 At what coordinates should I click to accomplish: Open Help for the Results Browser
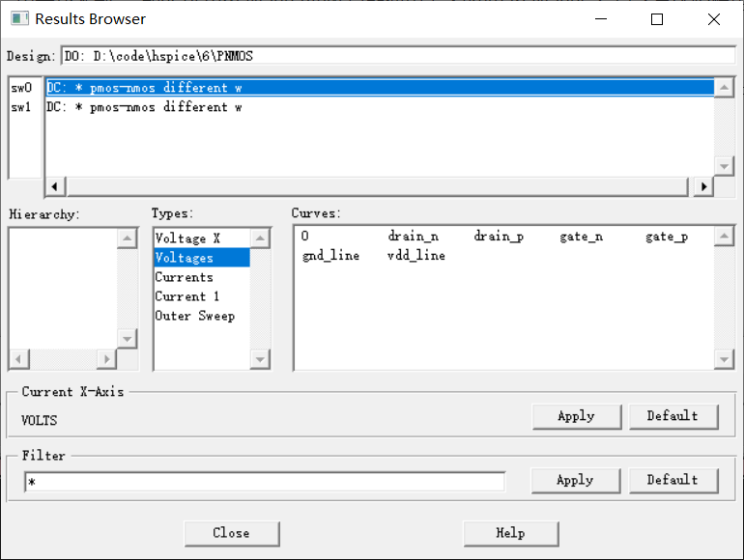tap(510, 533)
